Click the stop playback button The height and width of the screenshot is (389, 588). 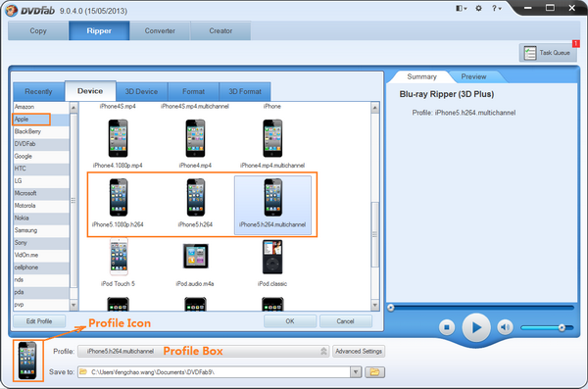point(447,327)
